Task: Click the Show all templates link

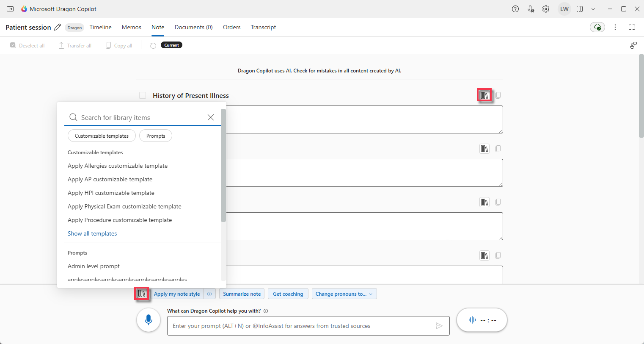Action: (92, 233)
